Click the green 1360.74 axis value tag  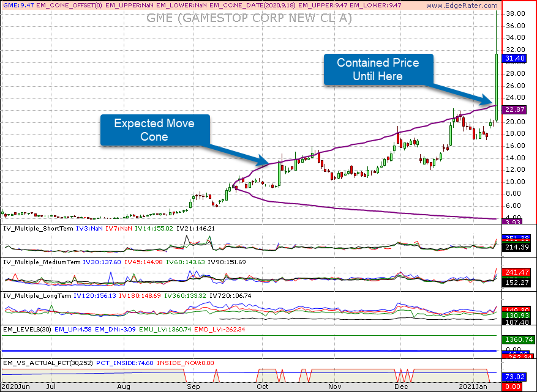[x=518, y=339]
